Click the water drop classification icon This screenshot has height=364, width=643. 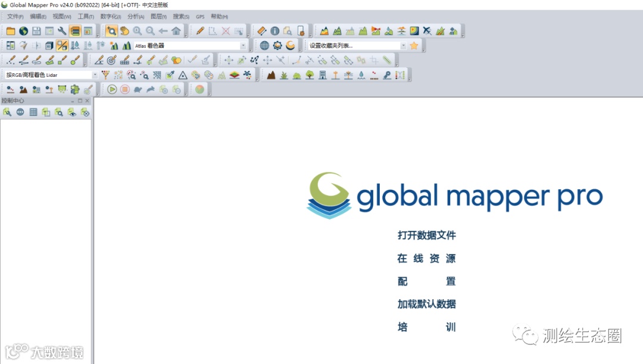pos(361,75)
